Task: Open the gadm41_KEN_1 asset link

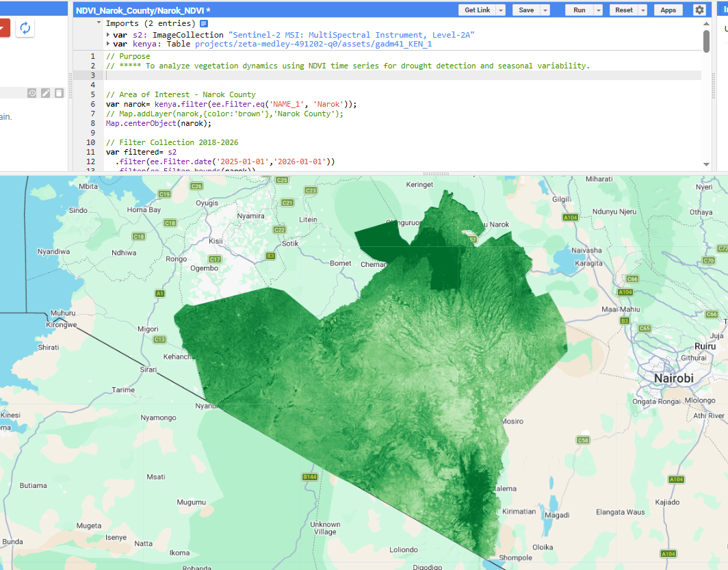Action: (313, 44)
